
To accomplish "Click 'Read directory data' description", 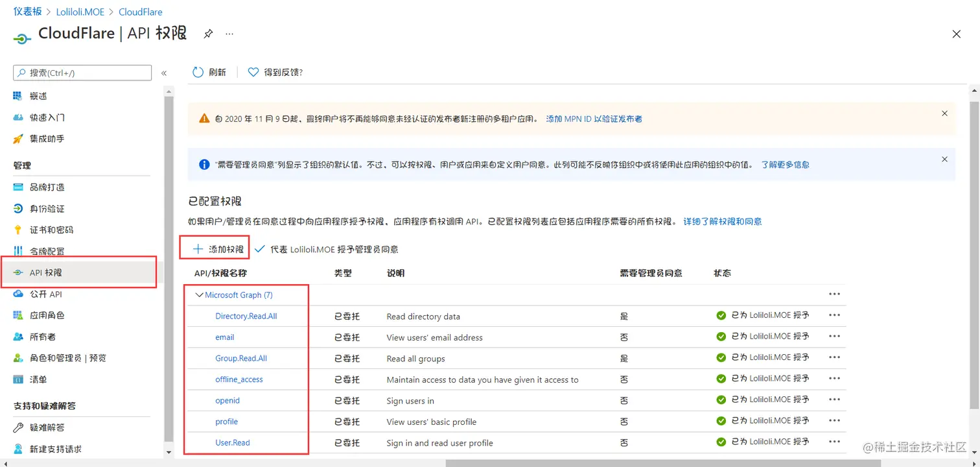I will pyautogui.click(x=423, y=317).
